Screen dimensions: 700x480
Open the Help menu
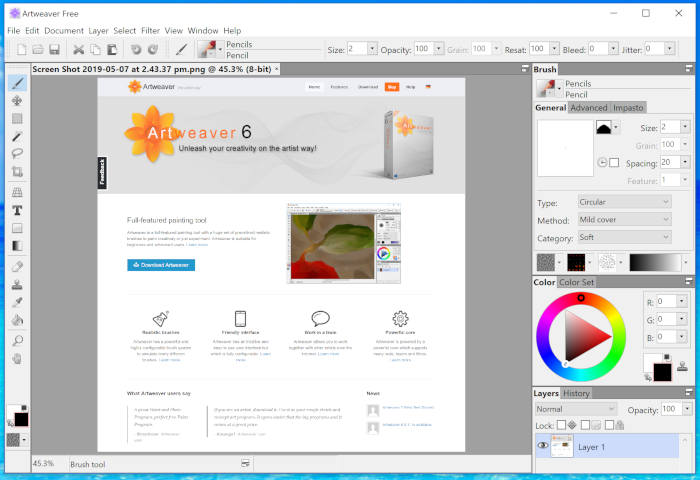click(x=232, y=30)
